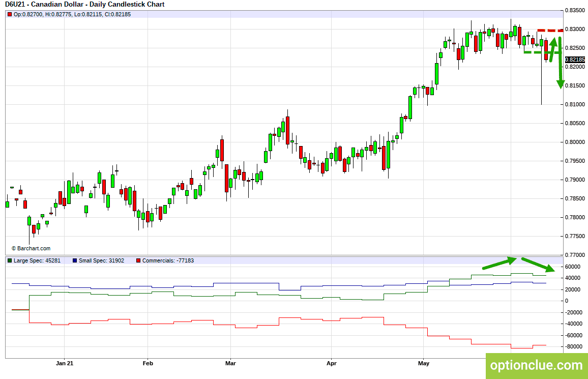This screenshot has height=379, width=588.
Task: Click the Barchart.com copyright text
Action: click(x=31, y=249)
